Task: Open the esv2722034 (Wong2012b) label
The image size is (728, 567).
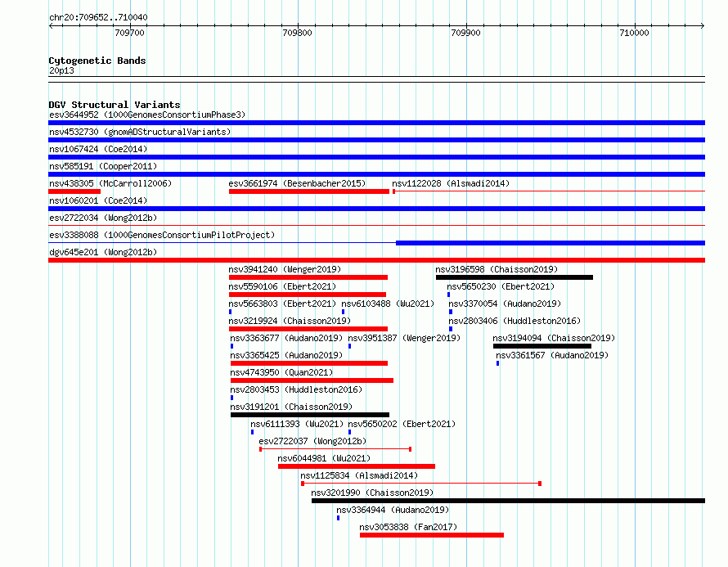Action: [103, 218]
